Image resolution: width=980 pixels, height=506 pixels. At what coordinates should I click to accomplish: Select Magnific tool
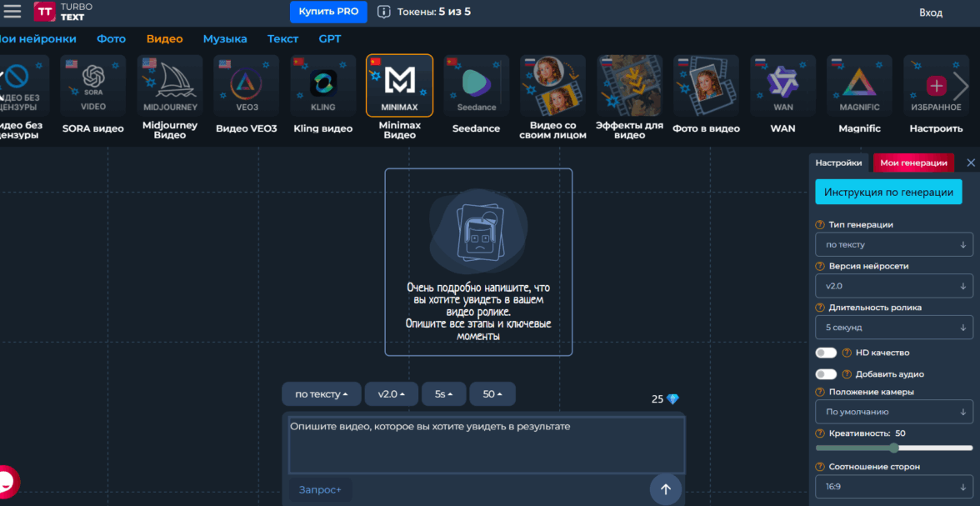tap(859, 94)
